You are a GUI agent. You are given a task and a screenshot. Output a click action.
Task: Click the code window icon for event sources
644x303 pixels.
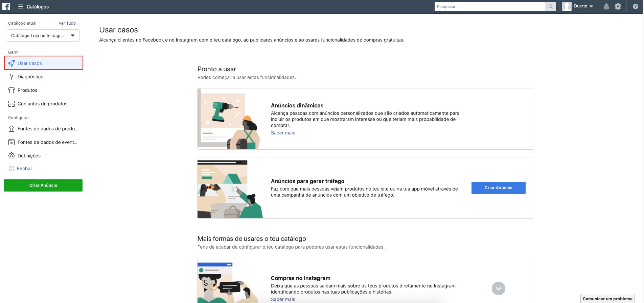[x=11, y=142]
